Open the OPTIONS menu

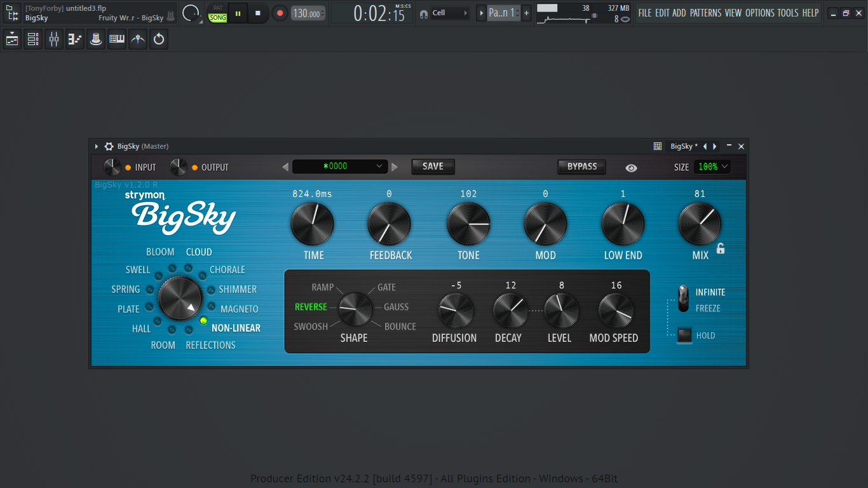click(760, 13)
